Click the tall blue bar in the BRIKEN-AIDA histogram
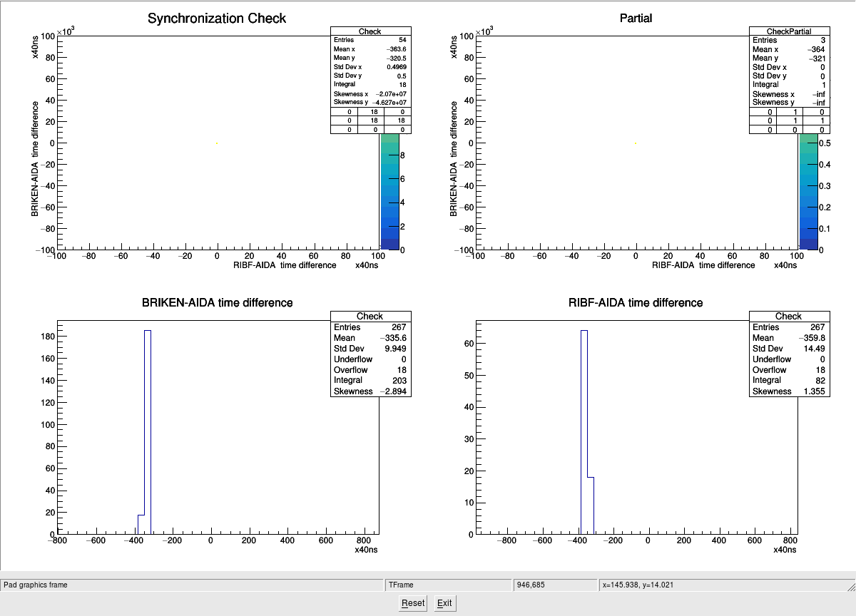Image resolution: width=856 pixels, height=616 pixels. [x=148, y=432]
